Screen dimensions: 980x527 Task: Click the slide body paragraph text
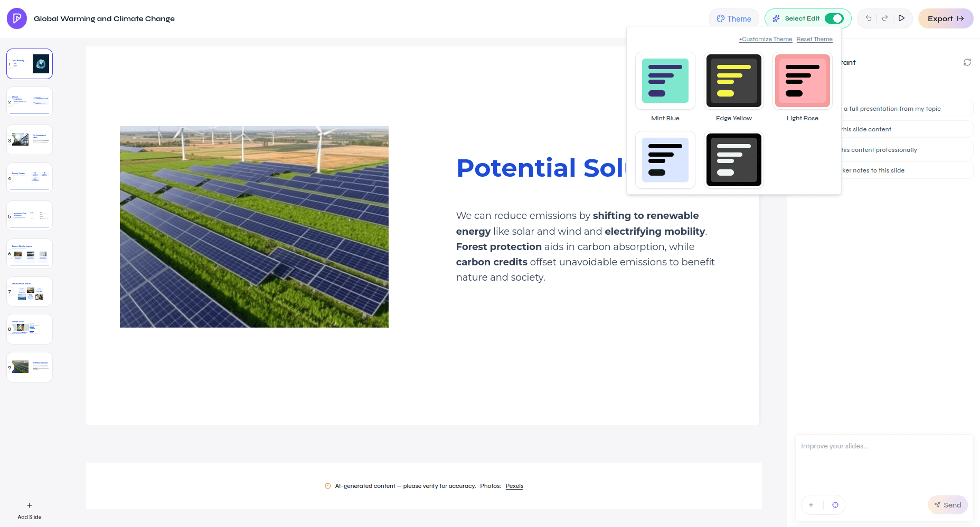tap(586, 246)
